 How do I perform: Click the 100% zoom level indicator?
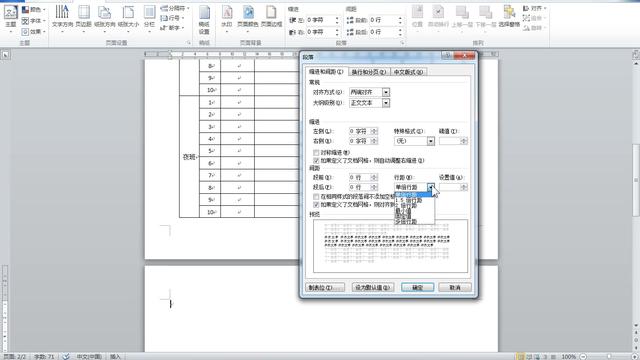568,356
